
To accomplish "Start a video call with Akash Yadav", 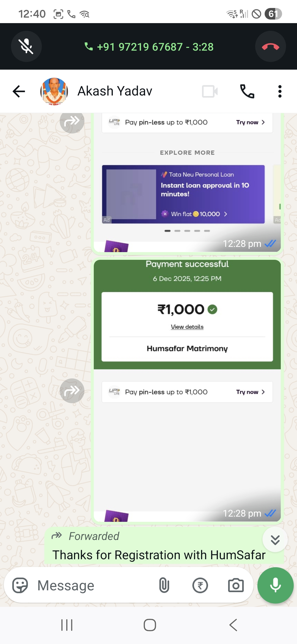I will pyautogui.click(x=210, y=91).
